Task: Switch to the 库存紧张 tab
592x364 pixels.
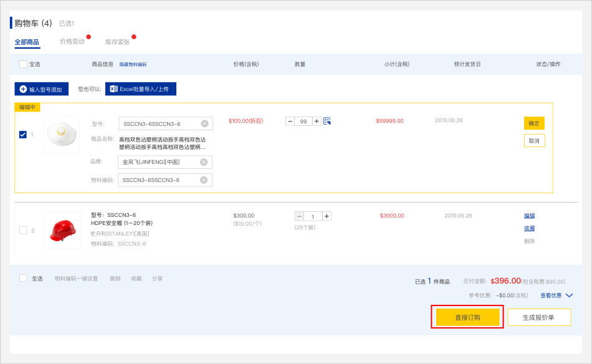Action: click(x=117, y=42)
